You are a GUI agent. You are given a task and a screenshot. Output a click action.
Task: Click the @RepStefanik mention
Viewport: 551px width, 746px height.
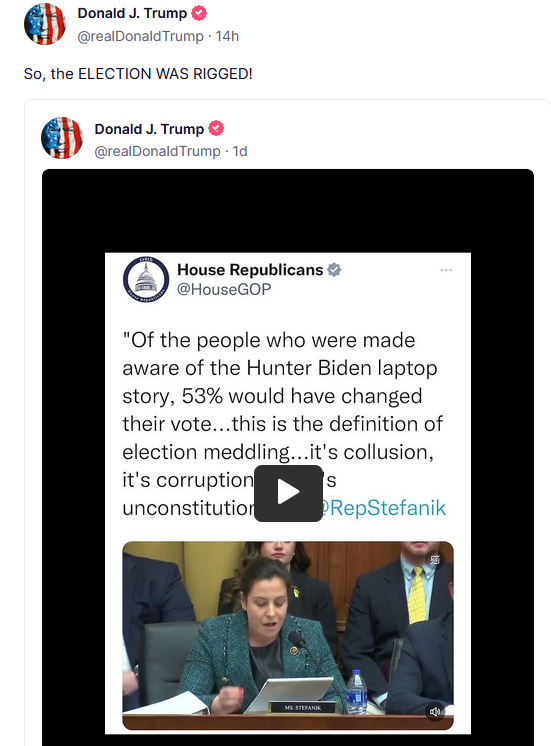383,508
